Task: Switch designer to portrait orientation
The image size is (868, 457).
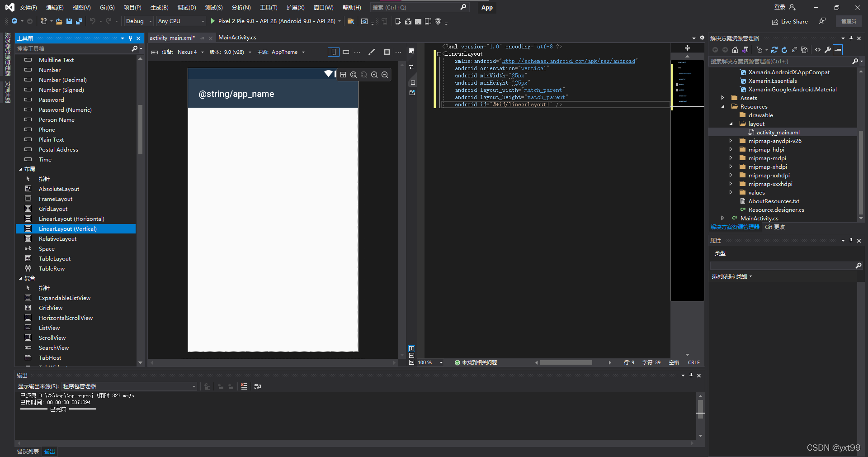Action: tap(333, 52)
